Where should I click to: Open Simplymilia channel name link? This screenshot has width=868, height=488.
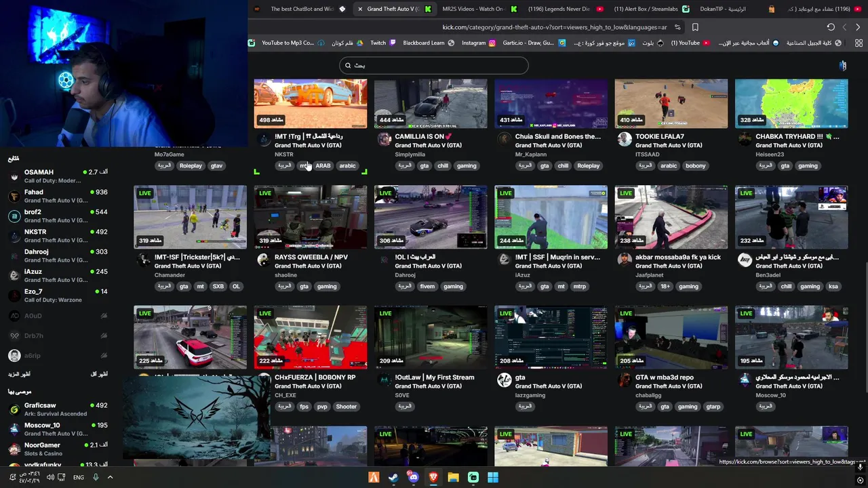(410, 155)
